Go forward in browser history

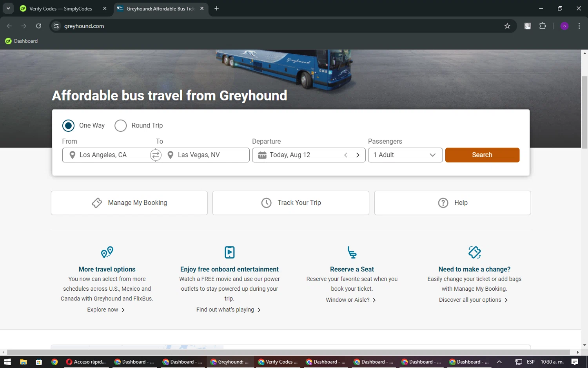tap(24, 26)
